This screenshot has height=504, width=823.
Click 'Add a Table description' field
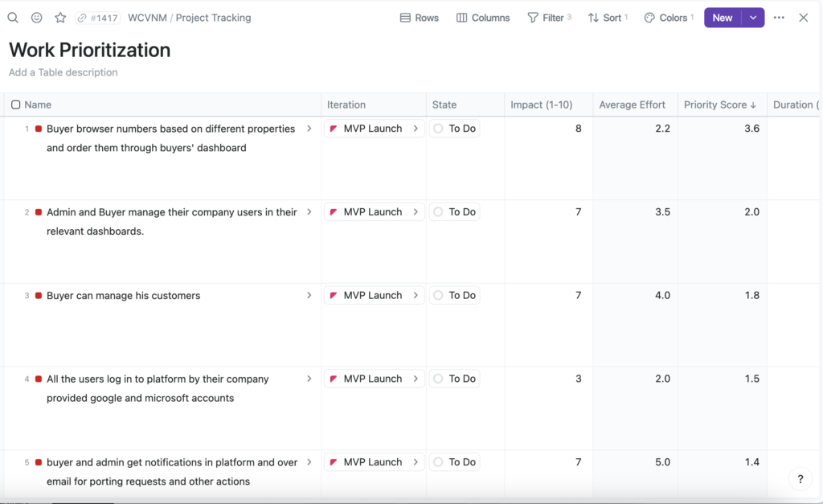coord(63,72)
